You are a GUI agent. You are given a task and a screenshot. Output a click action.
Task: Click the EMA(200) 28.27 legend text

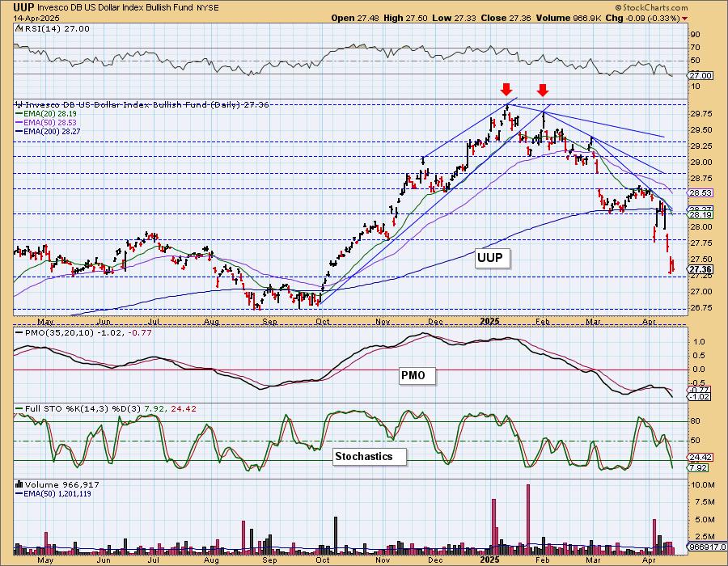click(52, 131)
